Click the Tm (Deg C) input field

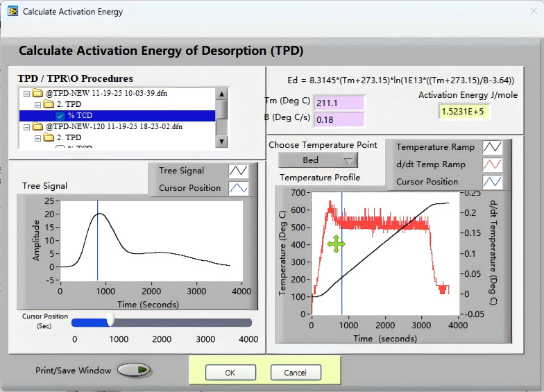pos(339,103)
